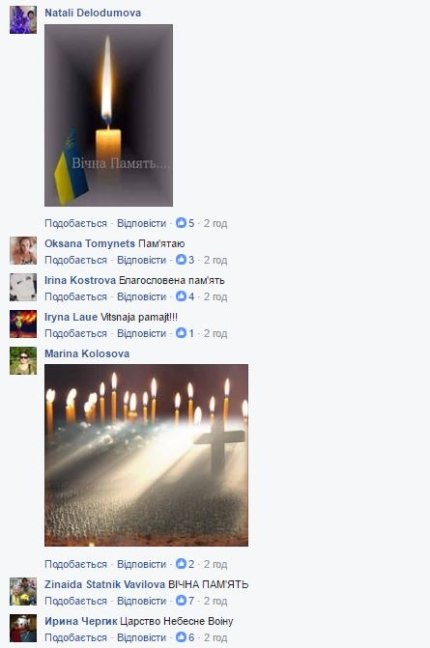Click the like icon on Natali Delodumova's comment
The width and height of the screenshot is (430, 648).
181,223
